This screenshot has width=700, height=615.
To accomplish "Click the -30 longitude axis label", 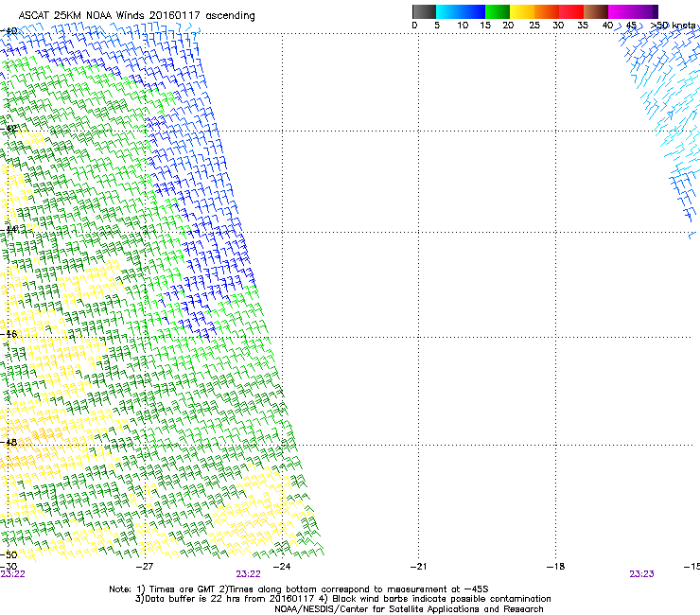I will coord(9,567).
